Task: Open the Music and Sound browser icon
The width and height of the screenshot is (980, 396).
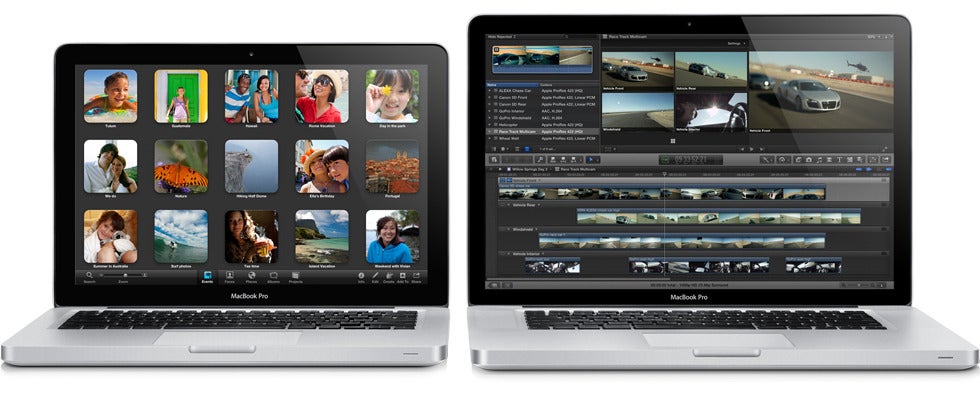Action: (819, 159)
